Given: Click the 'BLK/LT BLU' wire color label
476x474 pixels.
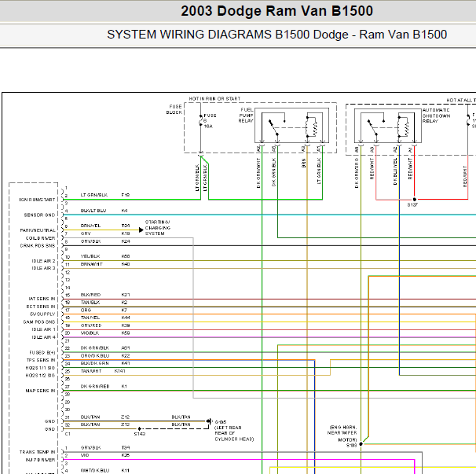Looking at the screenshot, I should 93,210.
